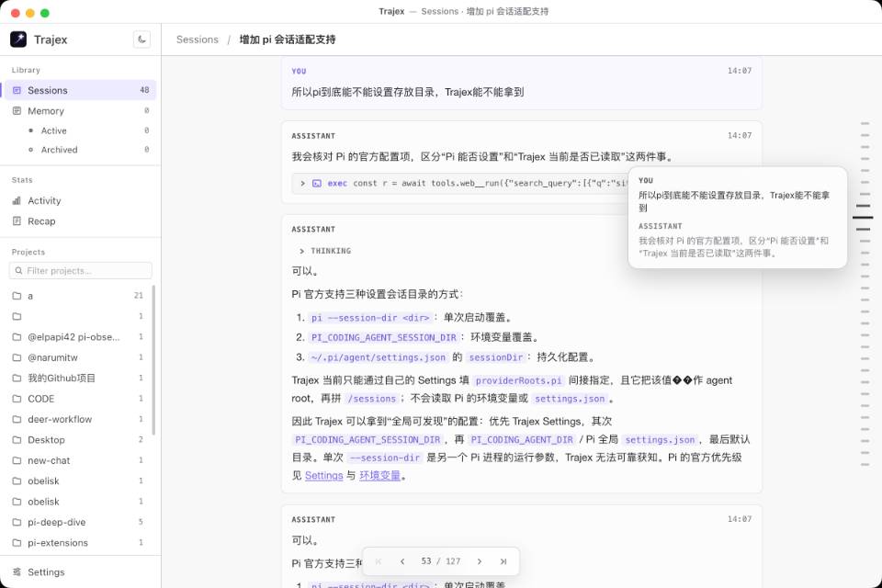Screen dimensions: 882x588
Task: Open the deer-workflow project
Action: point(79,419)
